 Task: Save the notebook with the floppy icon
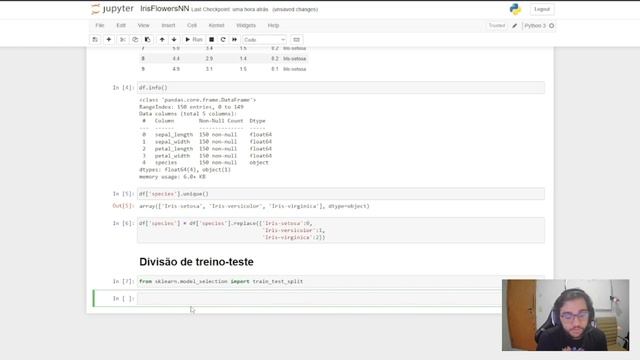click(x=95, y=40)
